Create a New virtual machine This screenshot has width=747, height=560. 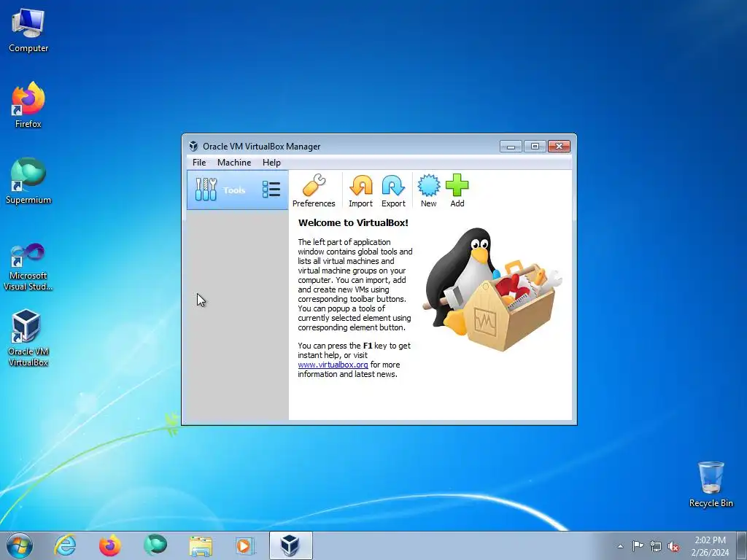pos(428,190)
